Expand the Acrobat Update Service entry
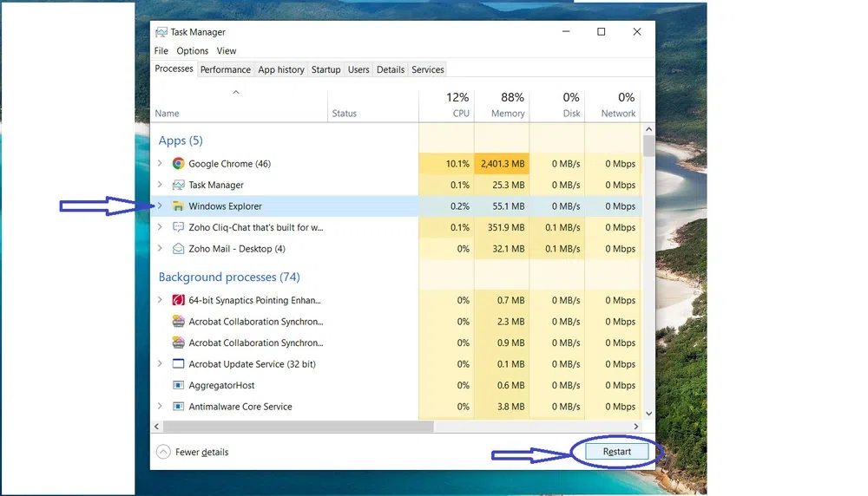868x496 pixels. 160,363
